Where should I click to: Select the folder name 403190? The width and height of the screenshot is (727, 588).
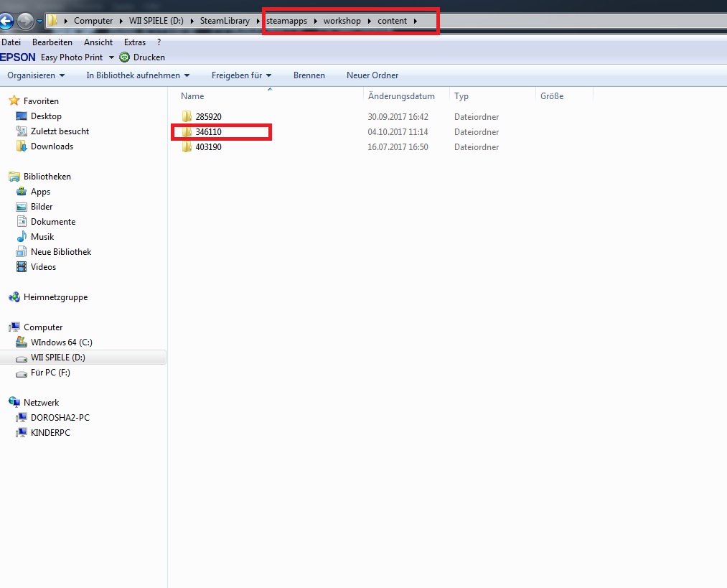[209, 147]
